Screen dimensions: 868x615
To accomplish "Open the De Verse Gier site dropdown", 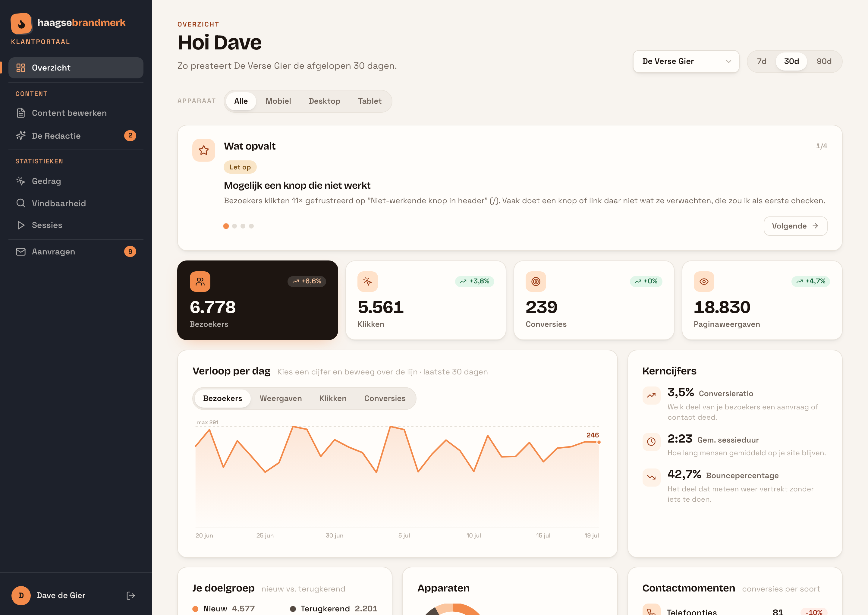I will click(686, 61).
